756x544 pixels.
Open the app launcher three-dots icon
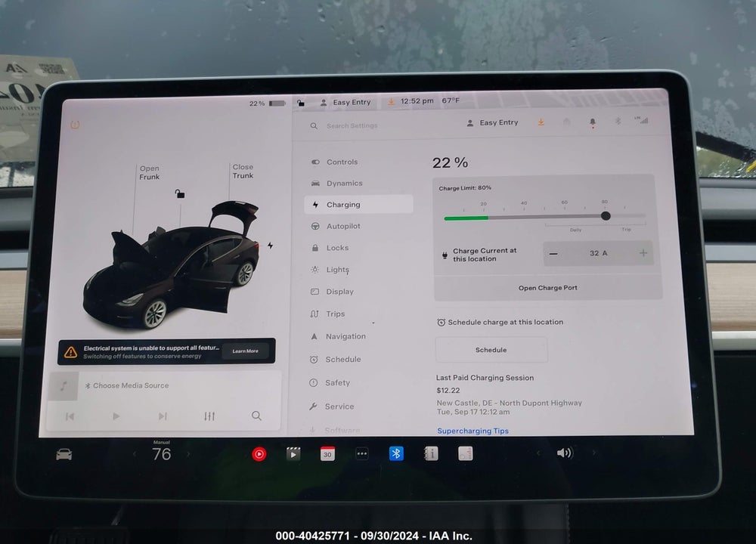point(361,453)
